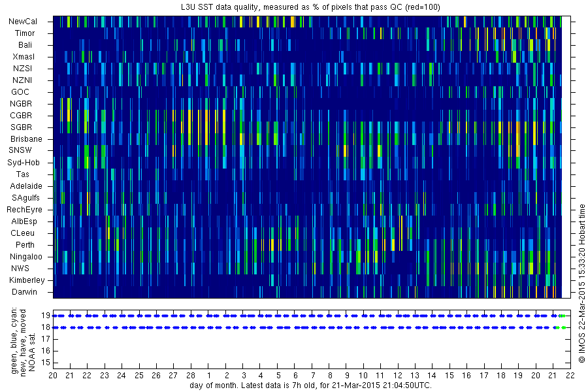Click the day tick label 17

484,376
